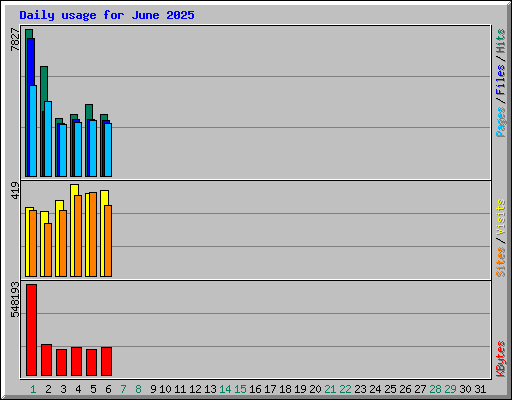512x400 pixels.
Task: Click the light blue Pages bar for day 5
Action: [x=93, y=148]
